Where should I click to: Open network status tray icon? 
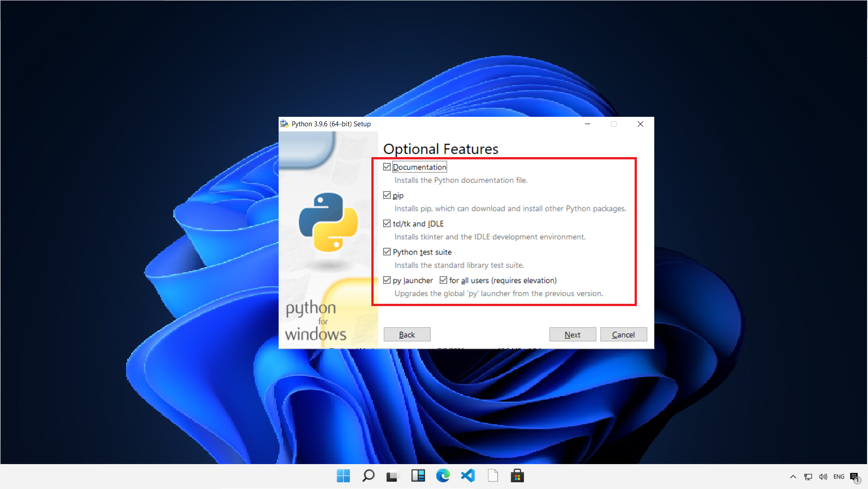pyautogui.click(x=808, y=477)
